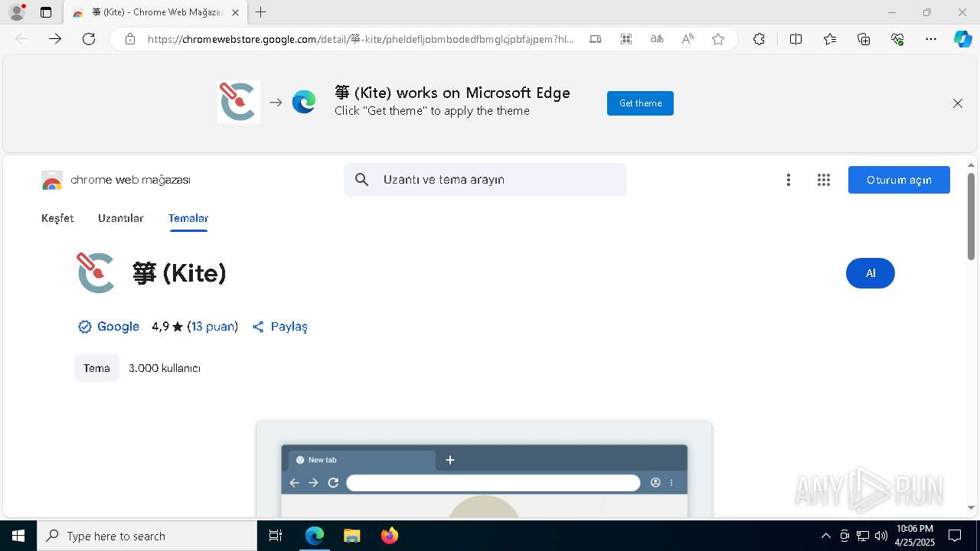This screenshot has height=551, width=980.
Task: Add this page to favorites star
Action: pyautogui.click(x=718, y=39)
